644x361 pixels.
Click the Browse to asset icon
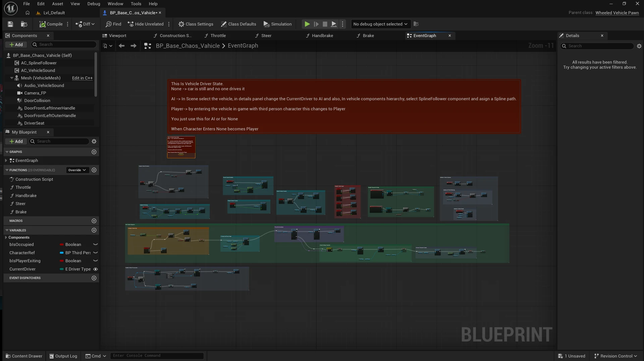point(24,24)
